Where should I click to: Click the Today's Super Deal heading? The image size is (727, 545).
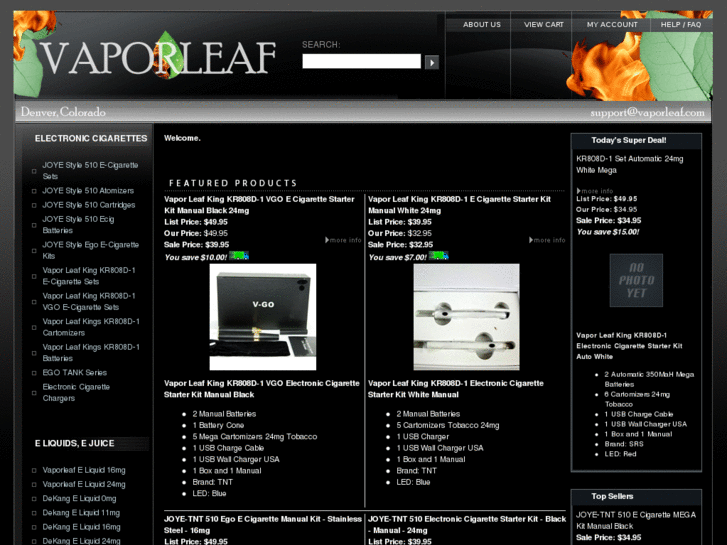[629, 140]
